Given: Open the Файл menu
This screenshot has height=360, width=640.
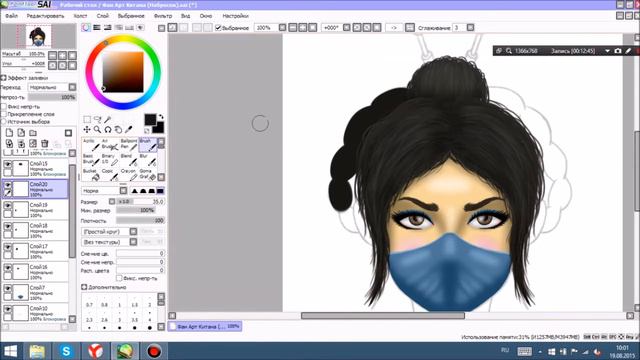Looking at the screenshot, I should coord(11,16).
